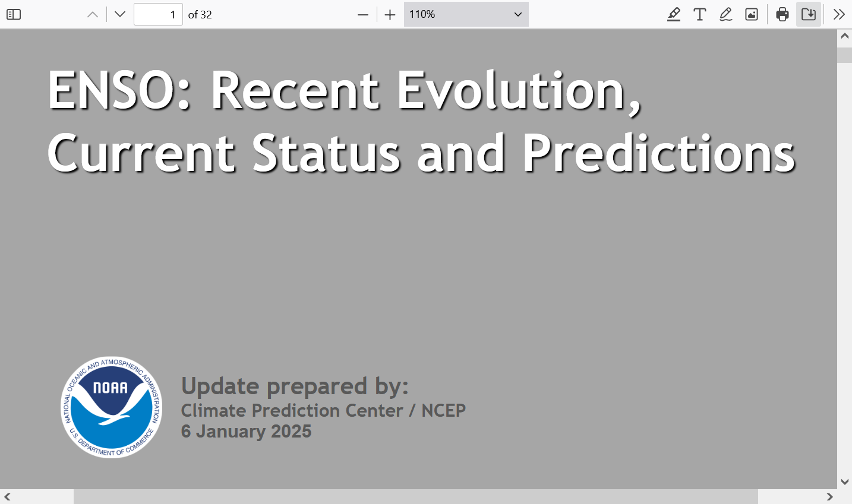Select the Highlight tool
The height and width of the screenshot is (504, 852).
click(x=673, y=14)
